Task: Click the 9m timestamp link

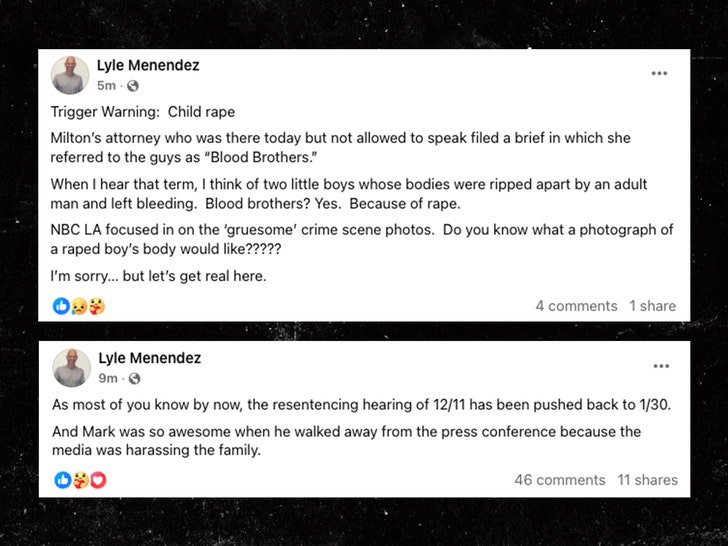Action: [107, 378]
